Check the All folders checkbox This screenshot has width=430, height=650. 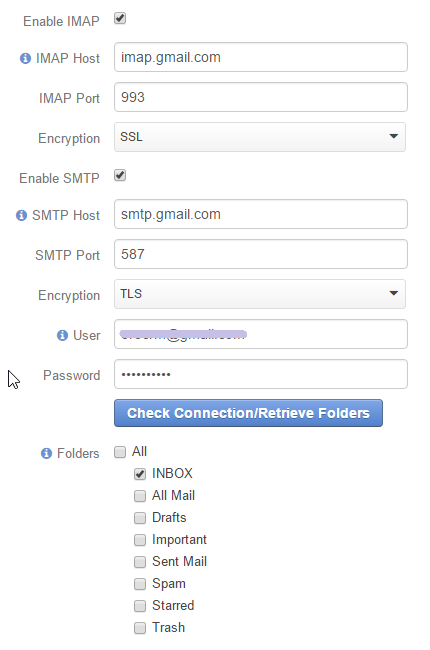click(120, 452)
